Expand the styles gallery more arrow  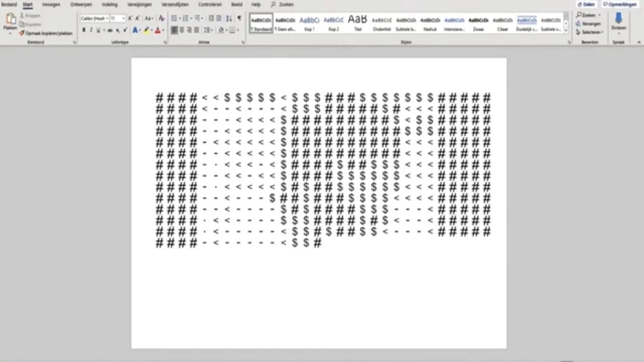click(x=566, y=31)
